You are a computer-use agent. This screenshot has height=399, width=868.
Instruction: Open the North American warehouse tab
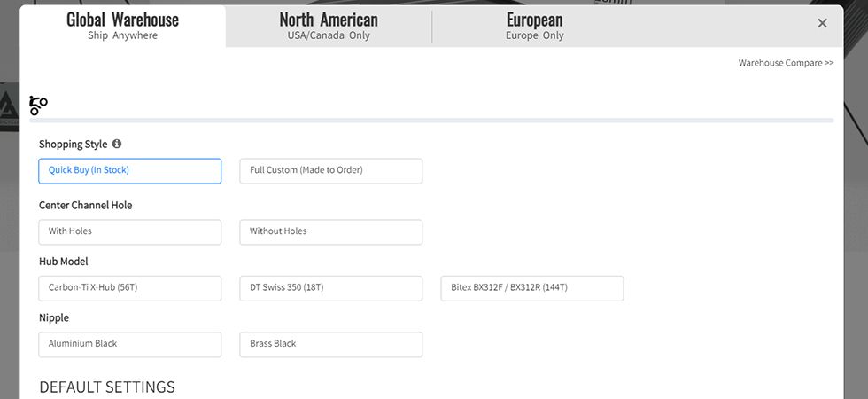tap(329, 26)
